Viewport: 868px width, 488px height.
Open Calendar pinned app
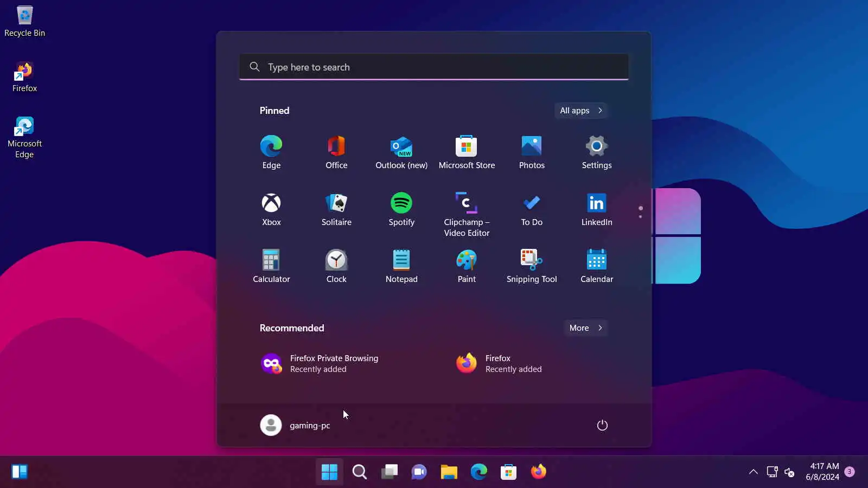pos(597,266)
